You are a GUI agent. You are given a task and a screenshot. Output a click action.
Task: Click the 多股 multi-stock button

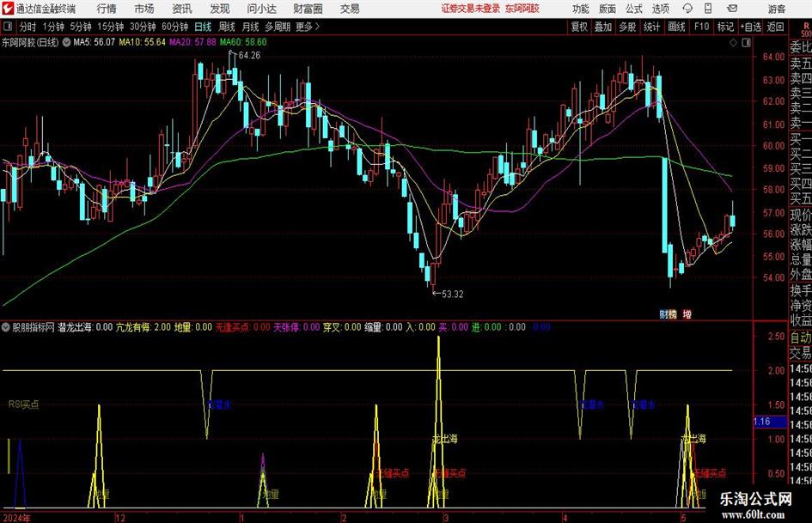pyautogui.click(x=627, y=27)
